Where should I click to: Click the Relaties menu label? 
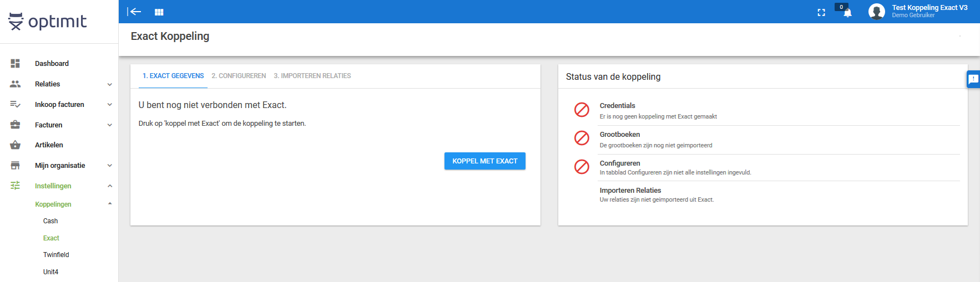tap(48, 84)
